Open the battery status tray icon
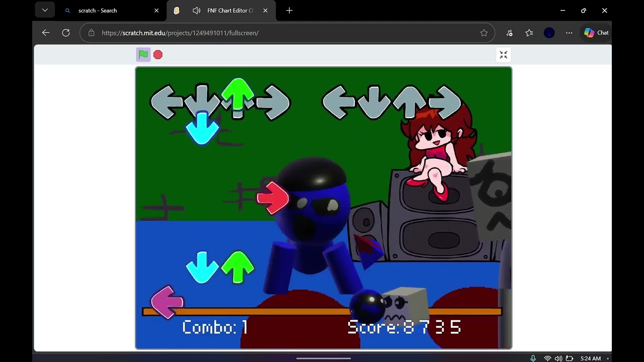The width and height of the screenshot is (644, 362). tap(570, 358)
